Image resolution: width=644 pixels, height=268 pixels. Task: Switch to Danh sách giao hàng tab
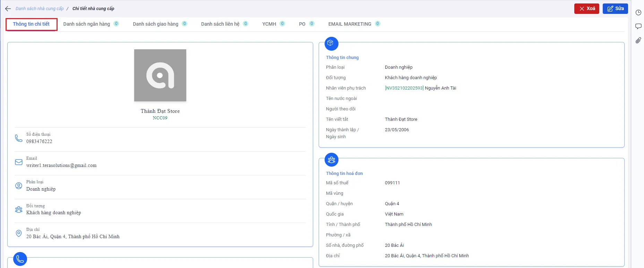pos(160,24)
